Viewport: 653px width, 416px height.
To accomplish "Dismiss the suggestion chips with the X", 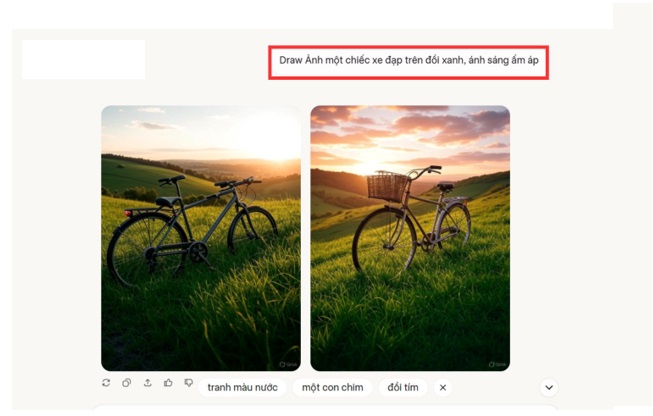I will (x=443, y=388).
